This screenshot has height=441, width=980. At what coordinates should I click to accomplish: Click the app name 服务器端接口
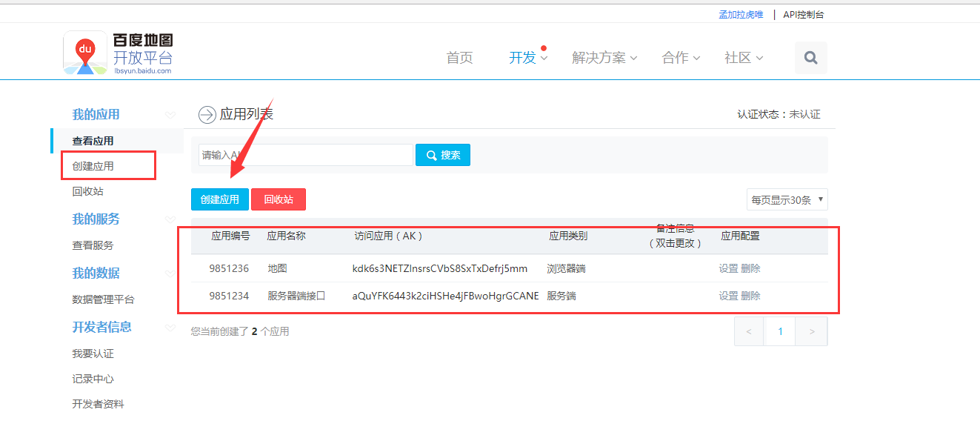pos(296,296)
